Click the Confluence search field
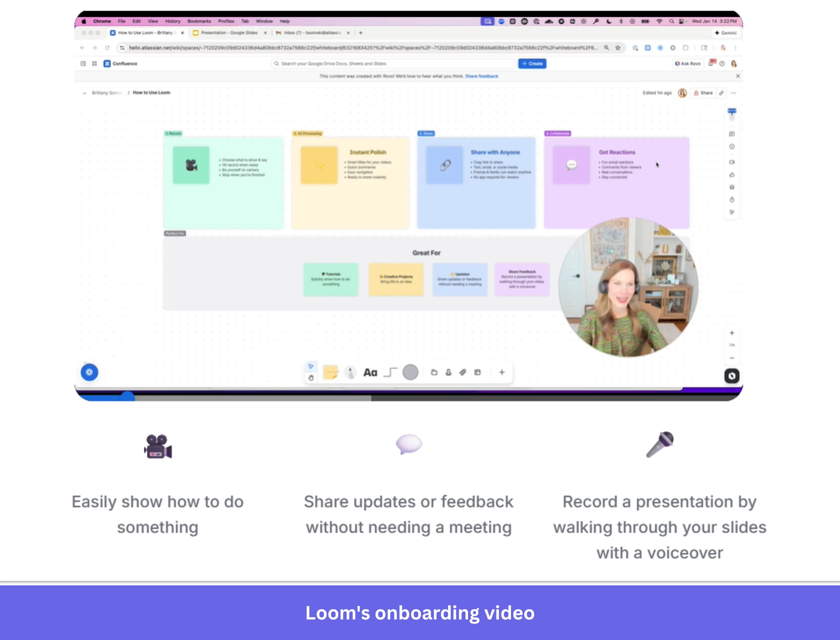 click(x=394, y=63)
